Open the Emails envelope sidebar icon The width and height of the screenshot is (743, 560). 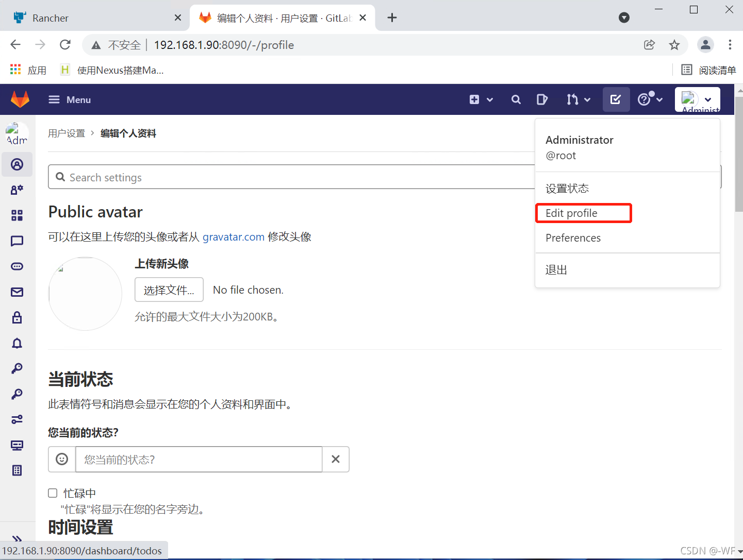pyautogui.click(x=17, y=292)
